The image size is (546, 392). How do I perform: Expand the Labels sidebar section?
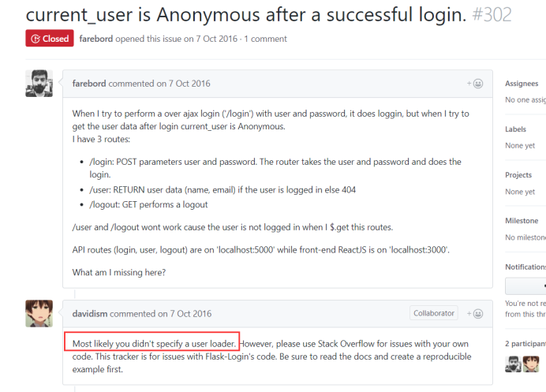point(516,129)
